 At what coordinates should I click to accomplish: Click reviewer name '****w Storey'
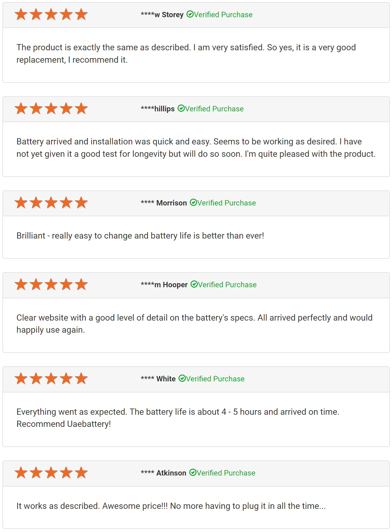click(x=162, y=15)
